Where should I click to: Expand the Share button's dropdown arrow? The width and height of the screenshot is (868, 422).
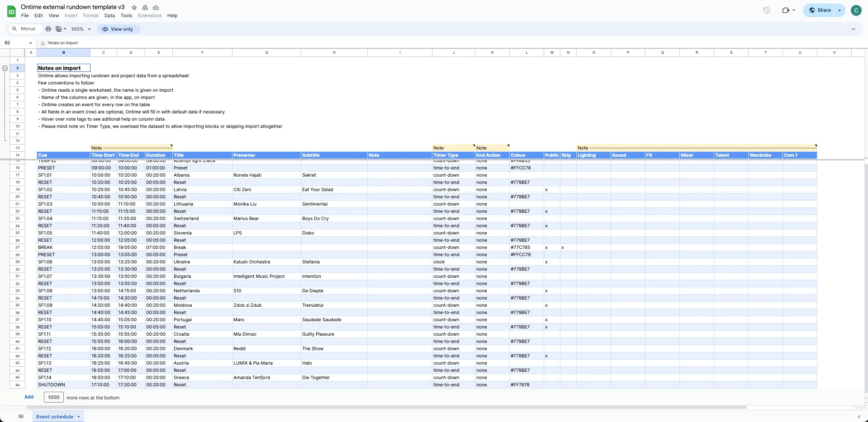pyautogui.click(x=840, y=10)
